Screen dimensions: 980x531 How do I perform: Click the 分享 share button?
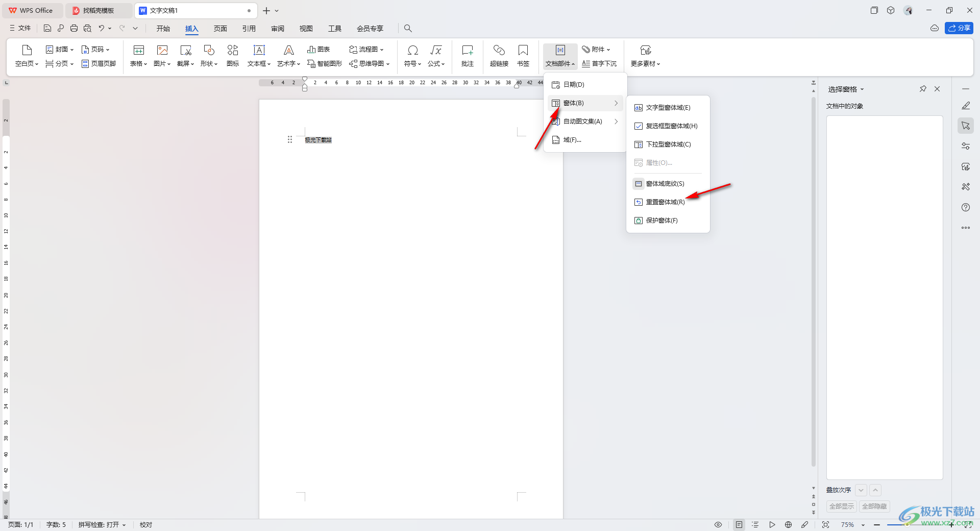point(959,28)
